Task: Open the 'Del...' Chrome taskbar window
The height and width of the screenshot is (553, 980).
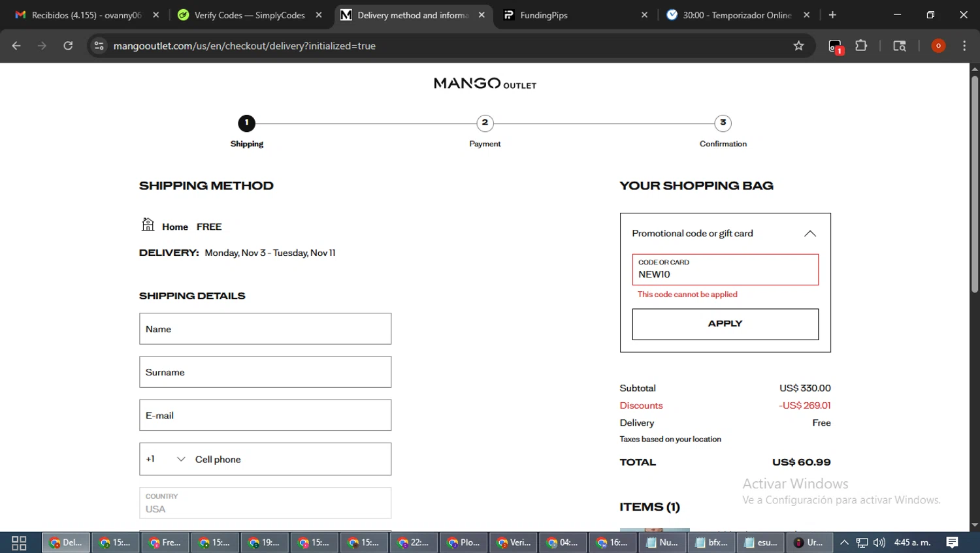Action: pos(66,543)
